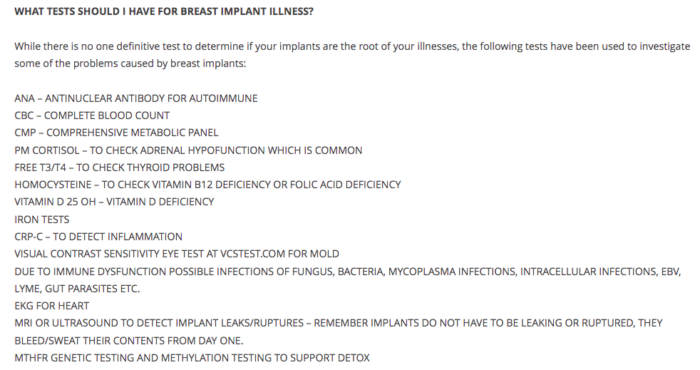The image size is (700, 370).
Task: Click the homocysteine vitamin B12 deficiency line
Action: pyautogui.click(x=208, y=185)
